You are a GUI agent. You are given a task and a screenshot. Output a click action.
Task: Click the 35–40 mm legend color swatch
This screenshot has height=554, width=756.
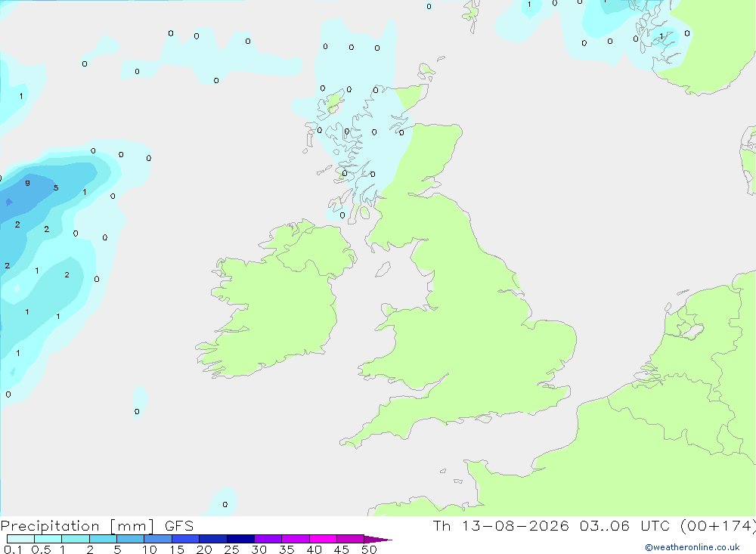click(295, 539)
